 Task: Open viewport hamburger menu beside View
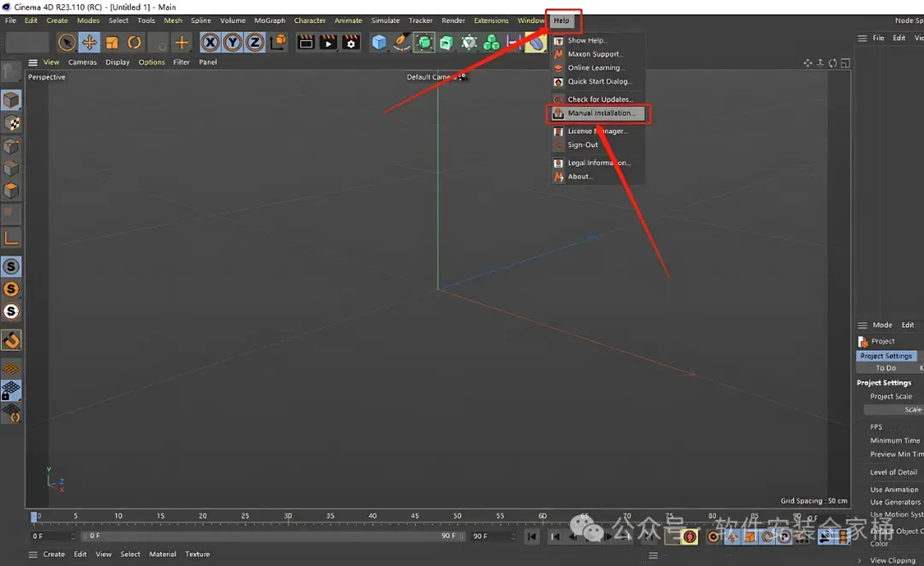pos(33,62)
